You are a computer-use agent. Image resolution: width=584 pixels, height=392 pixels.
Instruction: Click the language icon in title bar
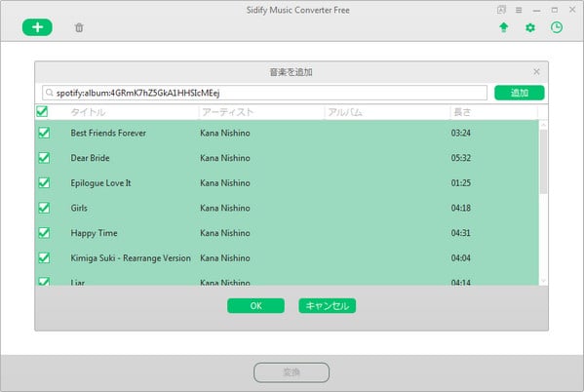point(501,10)
